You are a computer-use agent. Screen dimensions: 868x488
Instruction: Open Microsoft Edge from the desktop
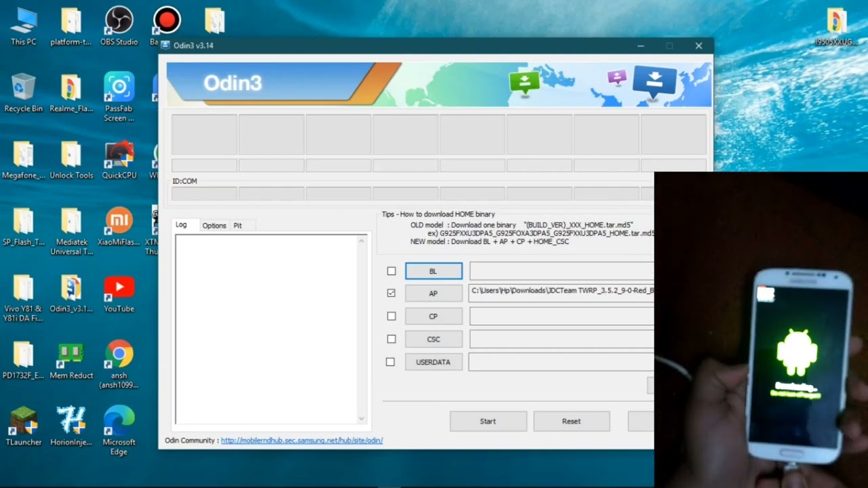point(119,430)
